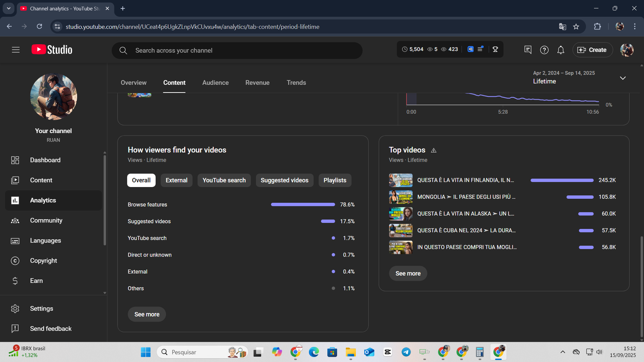Switch to the Audience tab
The width and height of the screenshot is (644, 362).
[x=215, y=82]
